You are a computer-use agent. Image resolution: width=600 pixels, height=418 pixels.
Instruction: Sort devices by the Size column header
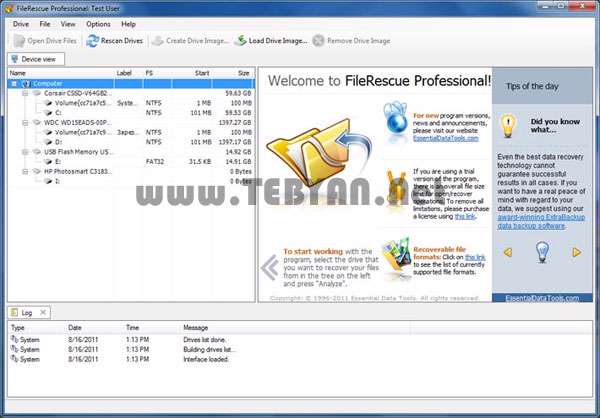(x=233, y=73)
